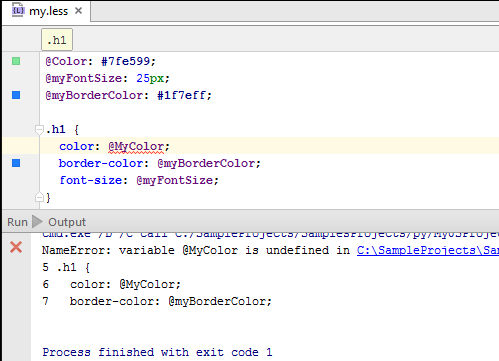Click the .h1 breadcrumb item
The width and height of the screenshot is (499, 361).
point(57,40)
